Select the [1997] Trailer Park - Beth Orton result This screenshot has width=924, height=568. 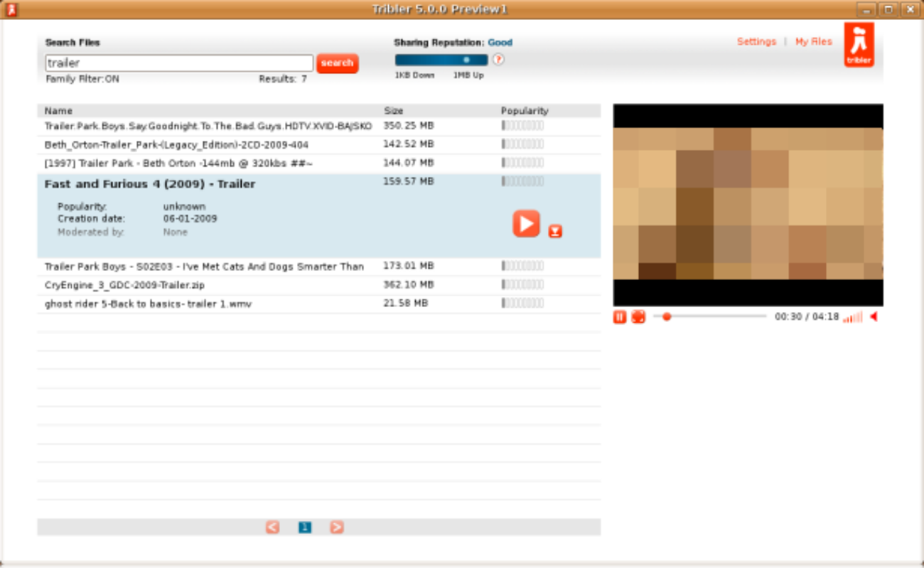coord(318,164)
